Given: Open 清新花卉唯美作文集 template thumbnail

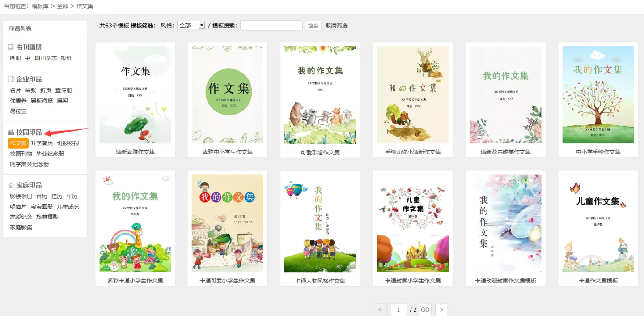Looking at the screenshot, I should 505,94.
